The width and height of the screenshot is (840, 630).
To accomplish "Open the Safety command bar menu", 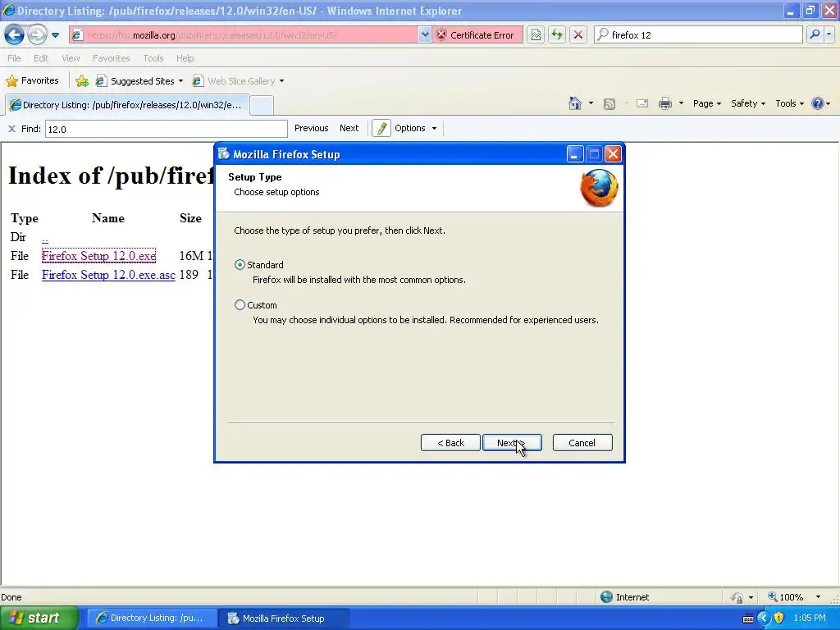I will [748, 103].
